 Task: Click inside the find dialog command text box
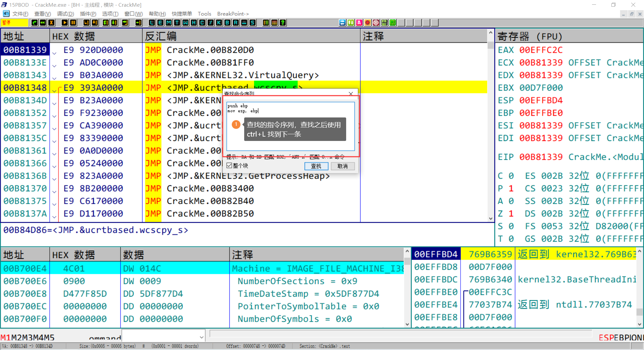click(290, 127)
